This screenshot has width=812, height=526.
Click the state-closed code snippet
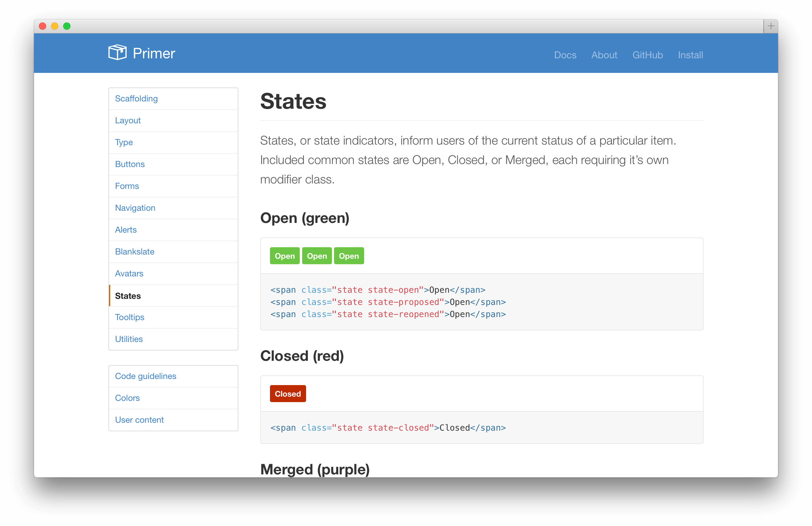388,428
